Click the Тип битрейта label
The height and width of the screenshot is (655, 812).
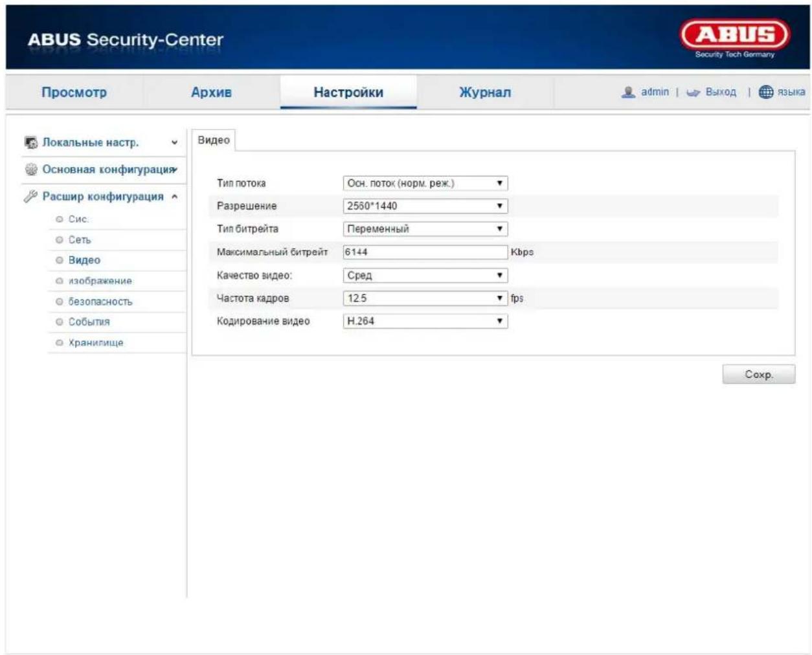tap(247, 228)
